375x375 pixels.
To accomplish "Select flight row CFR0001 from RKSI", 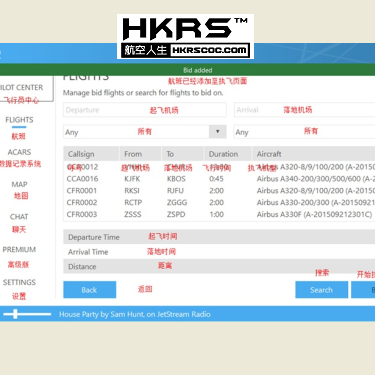I will [x=219, y=191].
